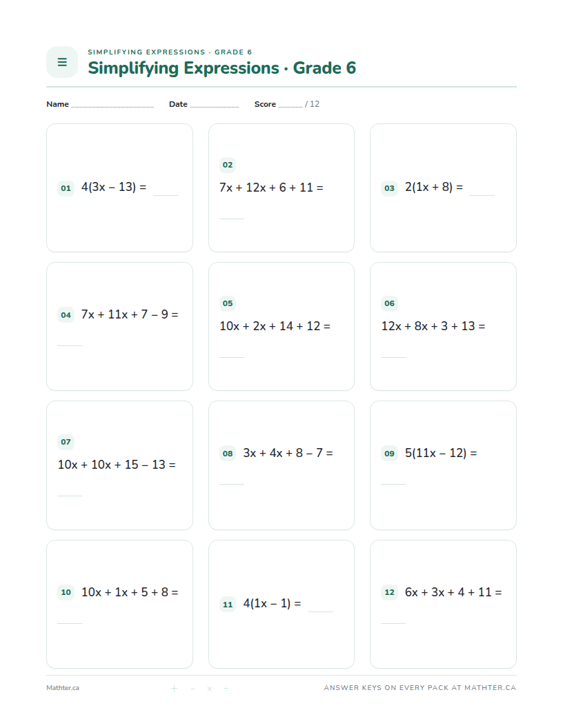Click the hamburger menu icon in header

pos(62,62)
